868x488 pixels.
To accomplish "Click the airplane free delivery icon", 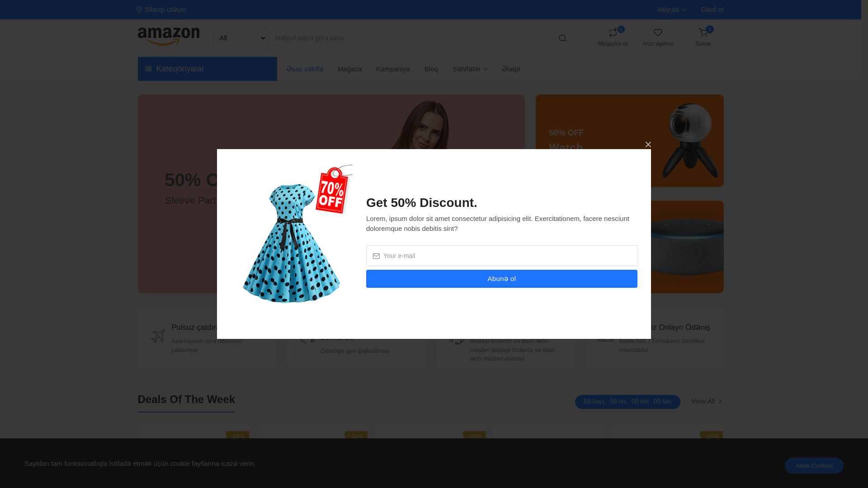I will click(x=158, y=336).
